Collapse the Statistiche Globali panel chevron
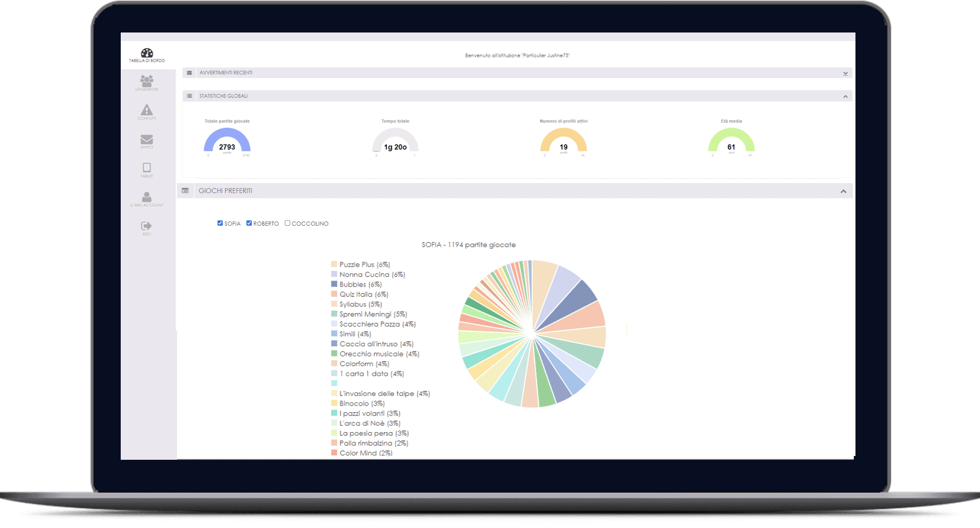This screenshot has height=528, width=980. pyautogui.click(x=845, y=96)
